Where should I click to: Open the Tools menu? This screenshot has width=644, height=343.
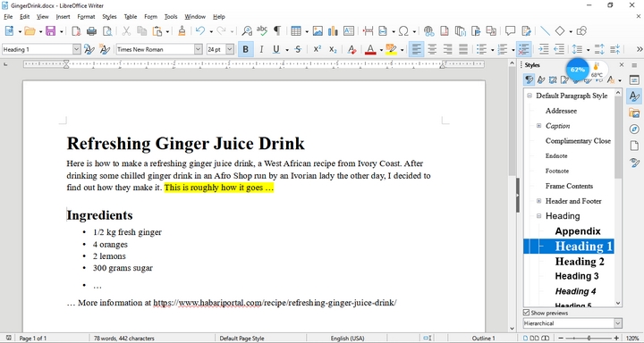click(x=171, y=17)
